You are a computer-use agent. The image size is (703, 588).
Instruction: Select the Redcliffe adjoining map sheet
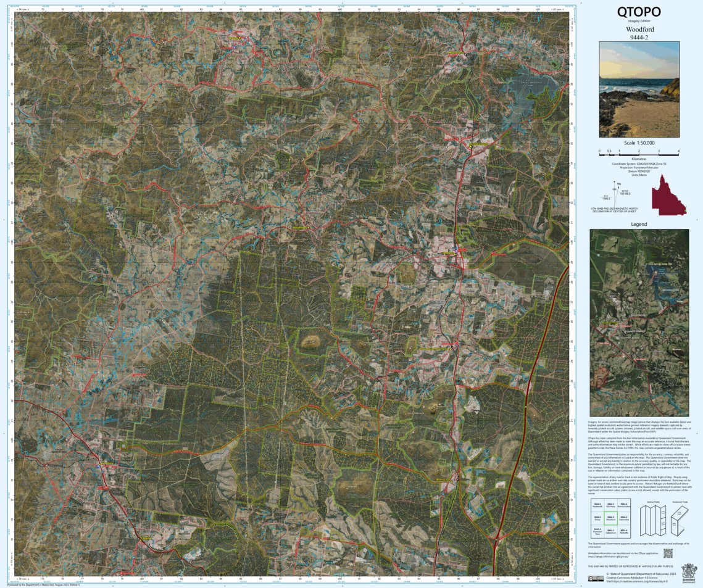click(624, 531)
